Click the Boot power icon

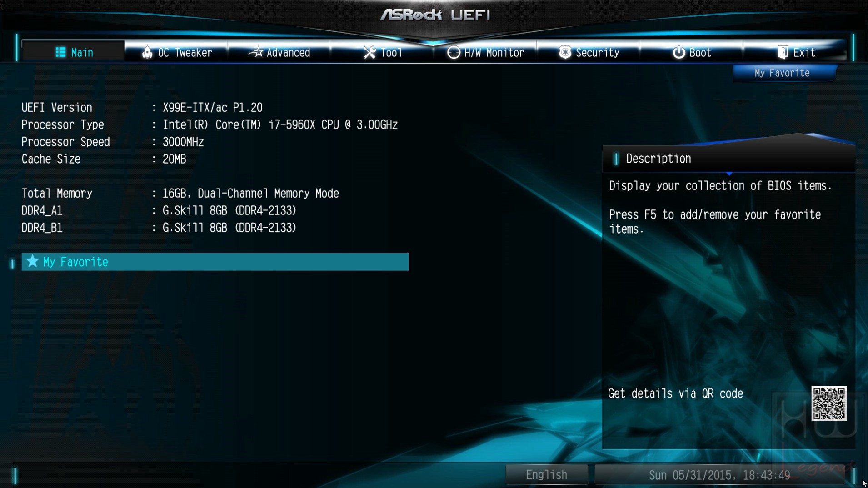(678, 52)
